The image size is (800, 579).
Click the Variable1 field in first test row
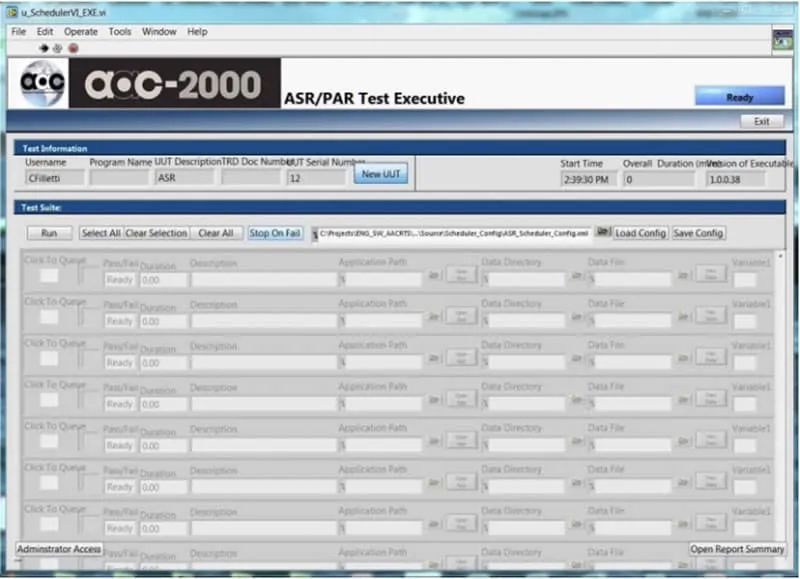pos(745,280)
